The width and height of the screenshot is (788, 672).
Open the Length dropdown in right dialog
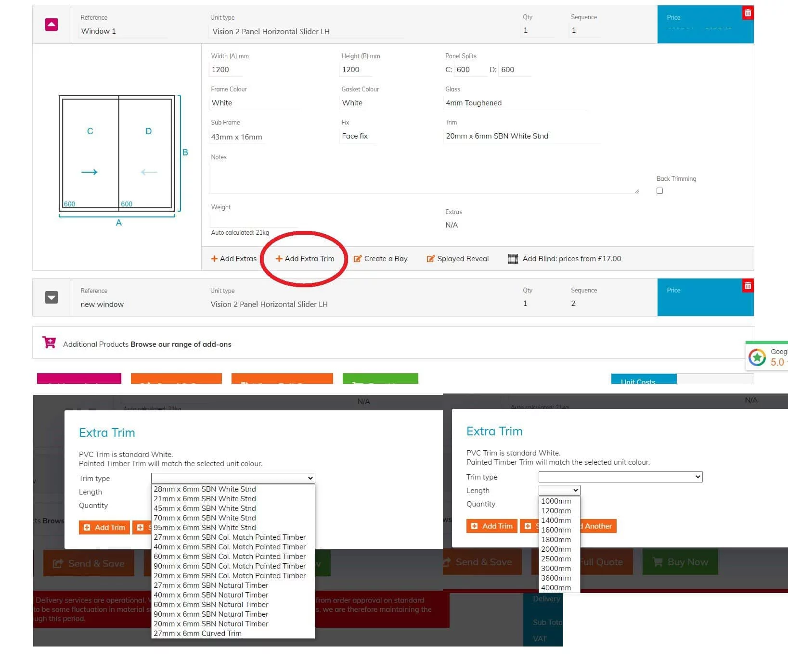(x=559, y=490)
